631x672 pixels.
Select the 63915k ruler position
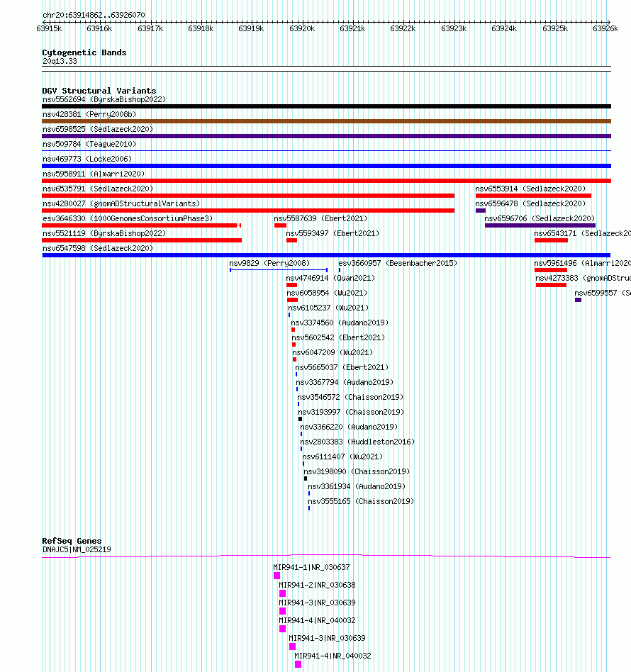pyautogui.click(x=50, y=29)
